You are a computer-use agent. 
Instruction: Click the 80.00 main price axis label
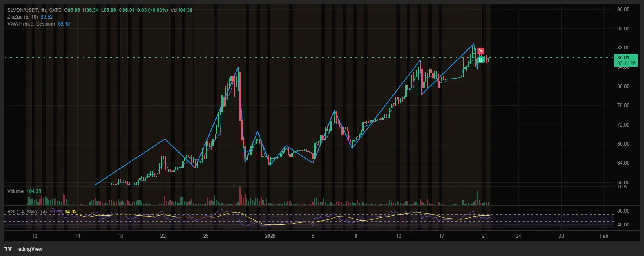(623, 86)
